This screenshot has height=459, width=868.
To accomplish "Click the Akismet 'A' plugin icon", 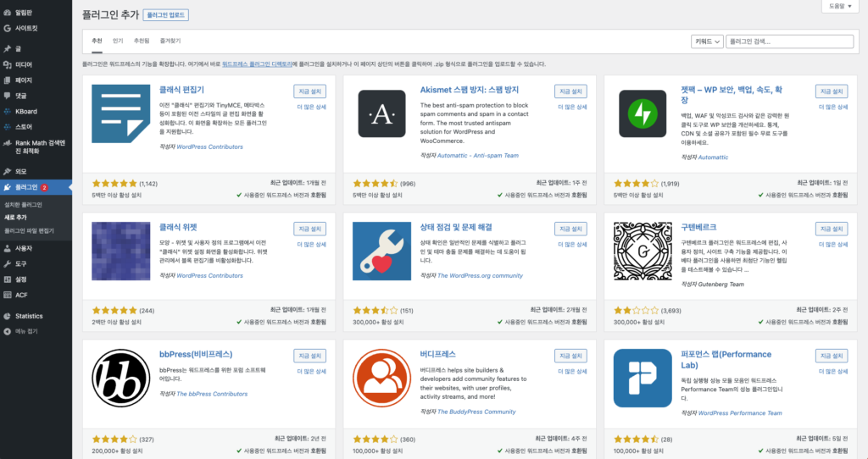I will (x=382, y=114).
